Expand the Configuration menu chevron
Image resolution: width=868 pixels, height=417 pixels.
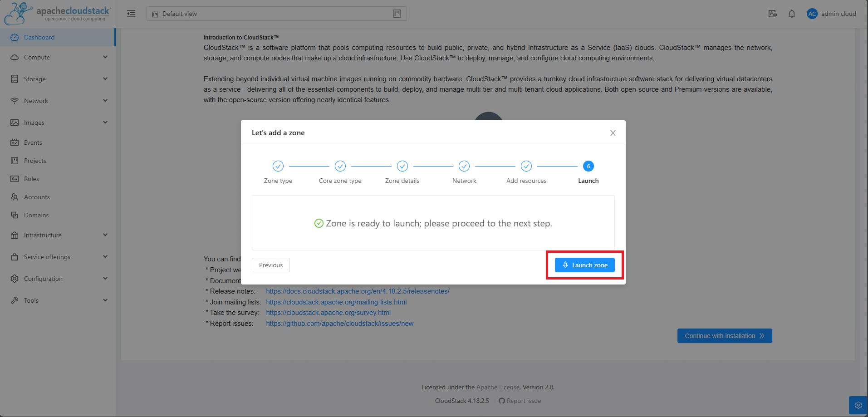tap(105, 279)
